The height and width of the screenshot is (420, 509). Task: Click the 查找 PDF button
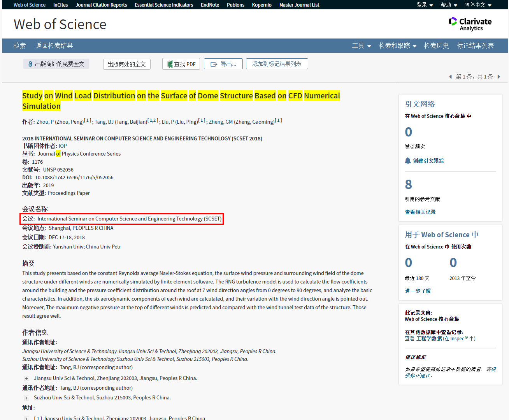(x=181, y=64)
